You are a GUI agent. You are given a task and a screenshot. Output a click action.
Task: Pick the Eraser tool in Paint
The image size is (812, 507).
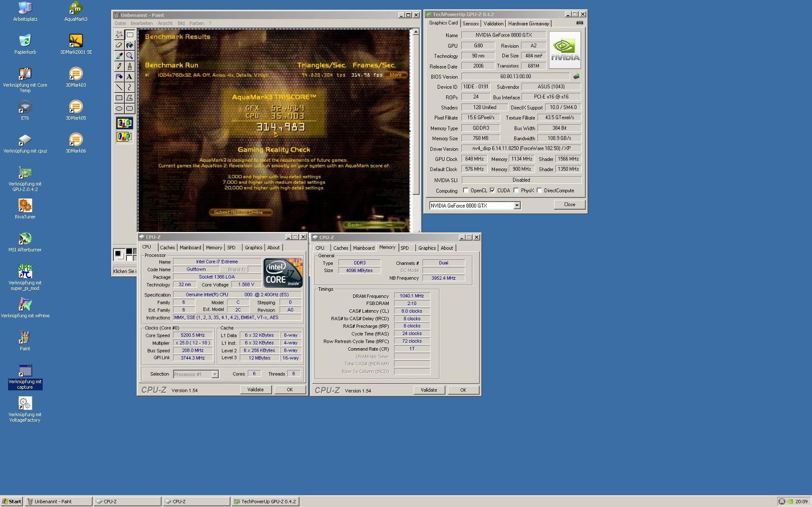(119, 45)
